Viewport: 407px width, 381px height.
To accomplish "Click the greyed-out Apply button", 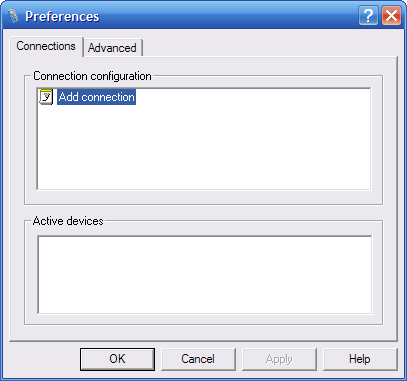I will 279,359.
